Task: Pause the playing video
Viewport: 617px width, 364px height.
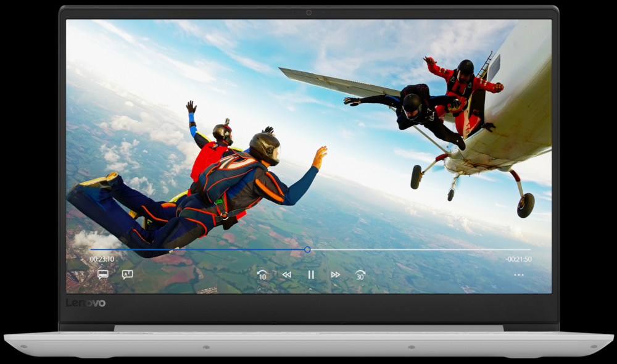Action: 311,275
